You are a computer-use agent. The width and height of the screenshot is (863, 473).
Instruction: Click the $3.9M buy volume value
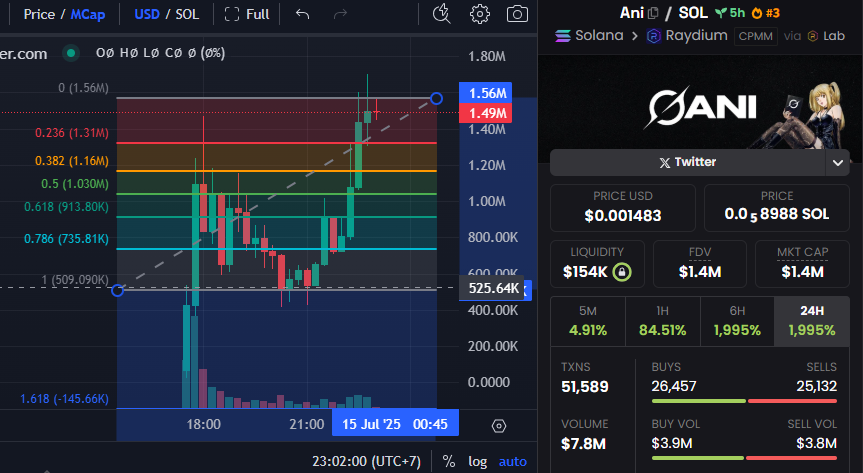(671, 443)
